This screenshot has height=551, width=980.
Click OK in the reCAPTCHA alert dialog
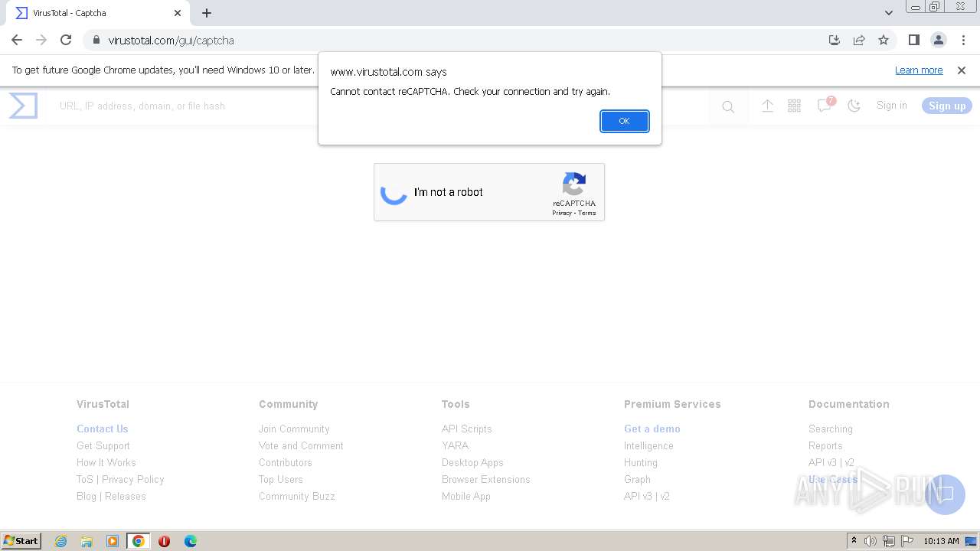click(624, 121)
